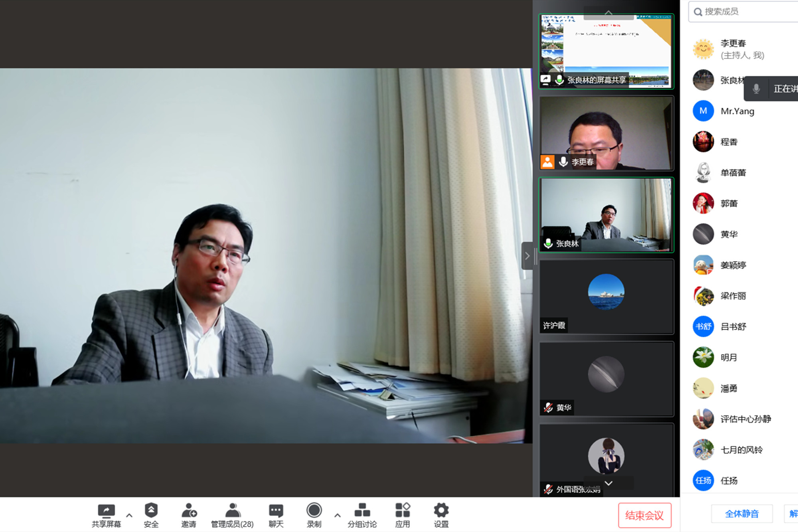Open the Apps (应用) icon
This screenshot has height=532, width=798.
(402, 510)
